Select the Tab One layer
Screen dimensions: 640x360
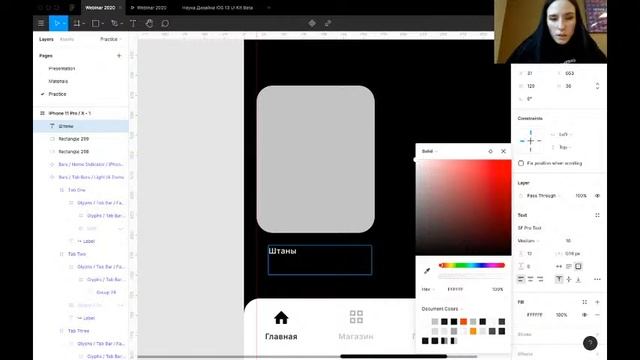point(77,190)
